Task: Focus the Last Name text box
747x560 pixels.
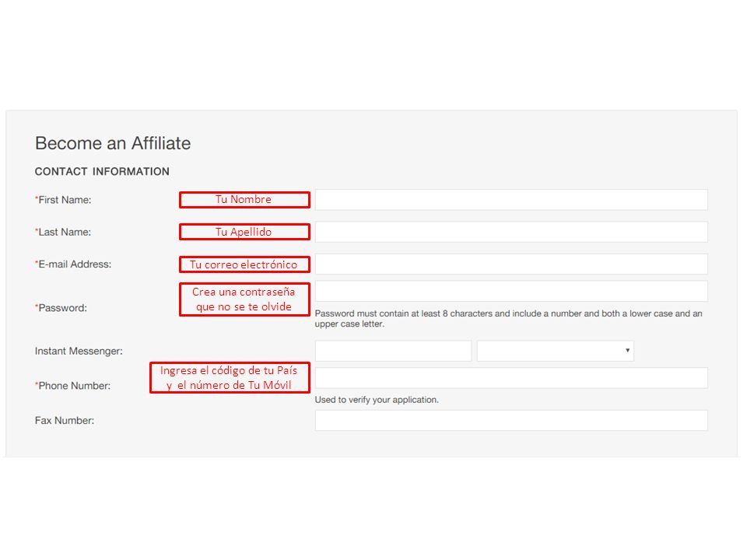Action: click(x=511, y=232)
